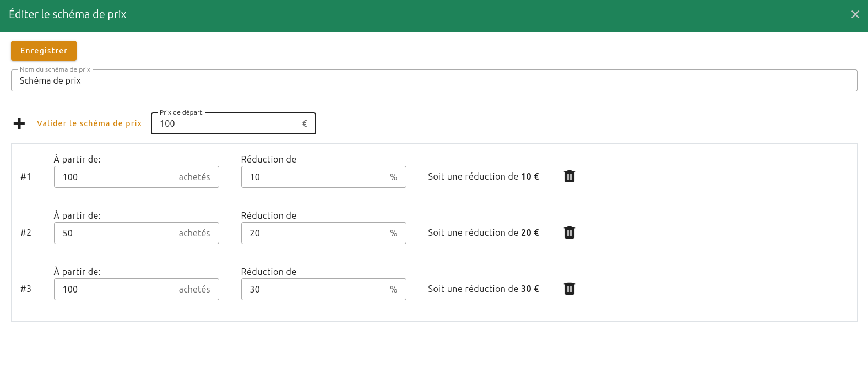Click the percent suffix in tier #1
868x384 pixels.
(393, 177)
